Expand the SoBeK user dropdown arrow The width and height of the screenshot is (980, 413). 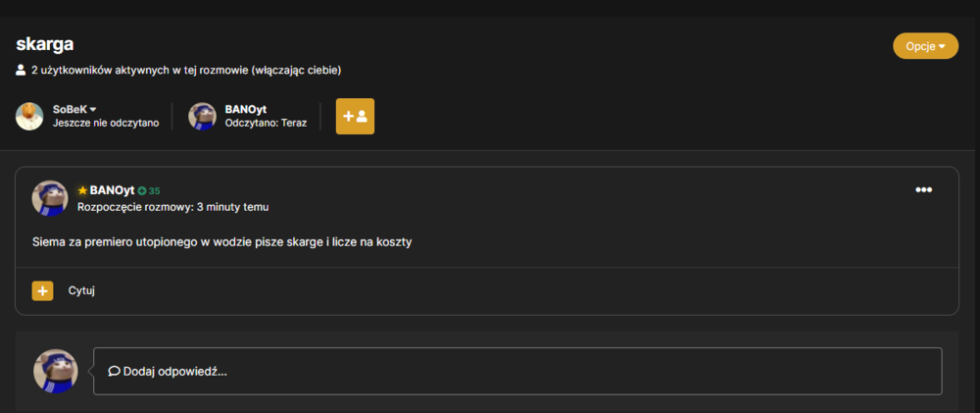tap(93, 110)
